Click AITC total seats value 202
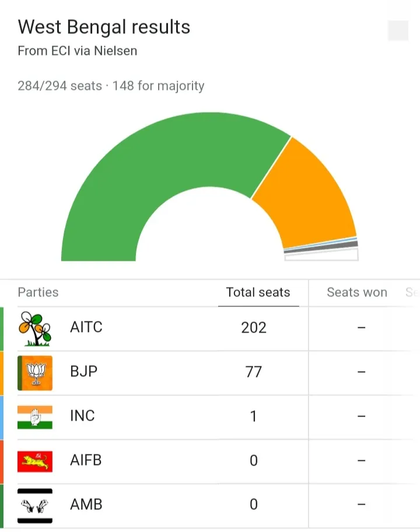This screenshot has width=420, height=532. pos(254,328)
